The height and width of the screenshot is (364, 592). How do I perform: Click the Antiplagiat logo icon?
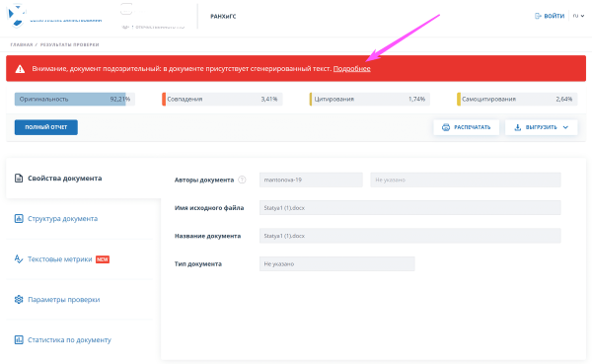16,15
